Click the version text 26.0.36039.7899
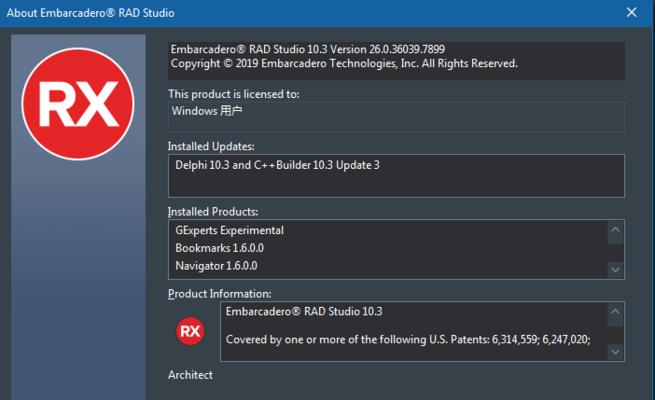655x400 pixels. coord(406,49)
